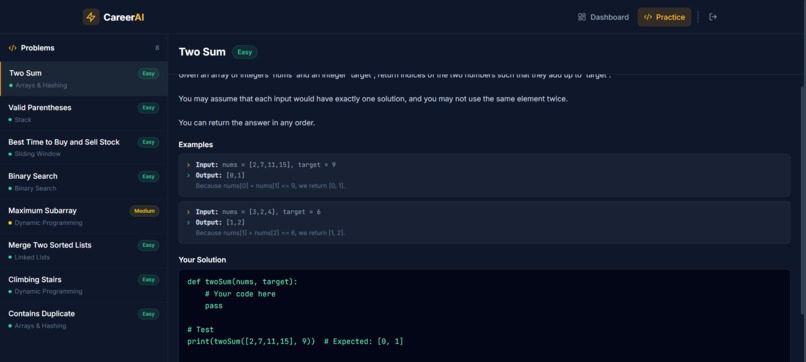Click the Medium badge on Maximum Subarray
The image size is (806, 362).
click(144, 211)
